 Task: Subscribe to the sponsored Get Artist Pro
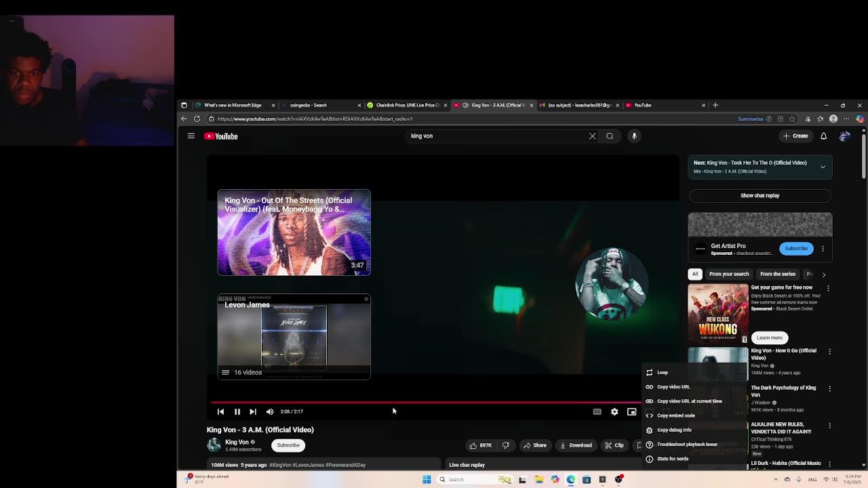796,248
